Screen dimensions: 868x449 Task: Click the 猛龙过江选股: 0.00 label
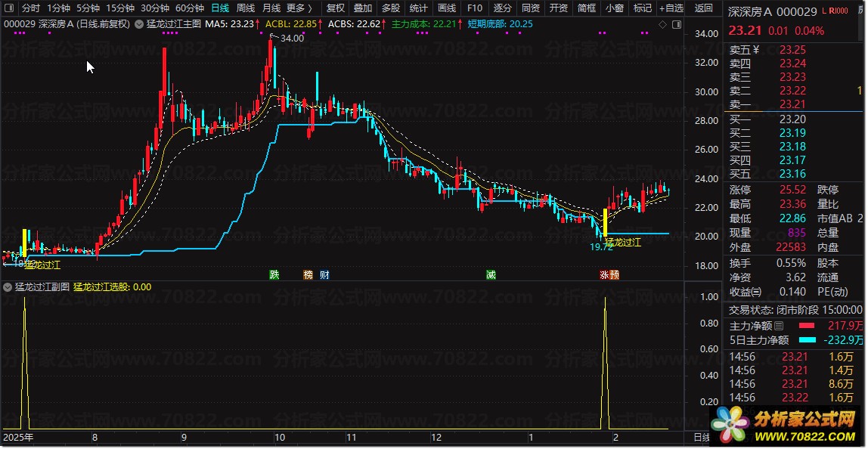(113, 286)
